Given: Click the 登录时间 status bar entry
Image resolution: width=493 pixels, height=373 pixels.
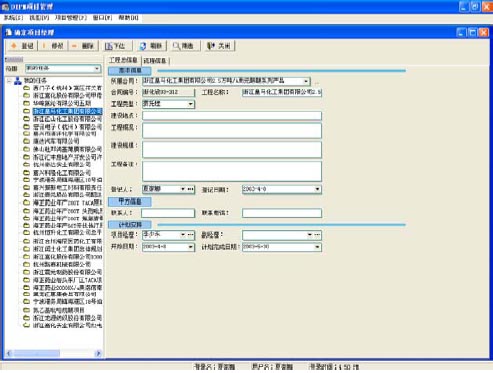Looking at the screenshot, I should (x=334, y=367).
